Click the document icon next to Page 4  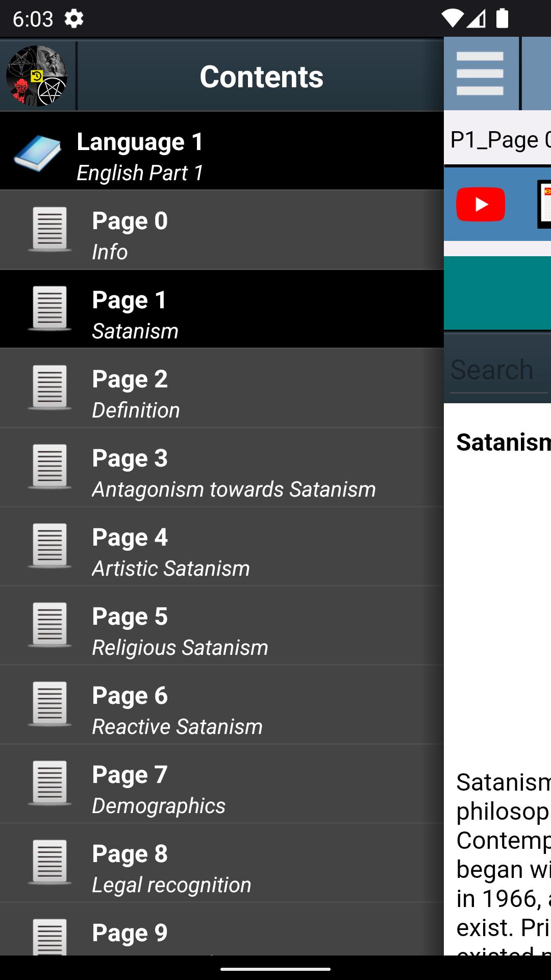49,546
